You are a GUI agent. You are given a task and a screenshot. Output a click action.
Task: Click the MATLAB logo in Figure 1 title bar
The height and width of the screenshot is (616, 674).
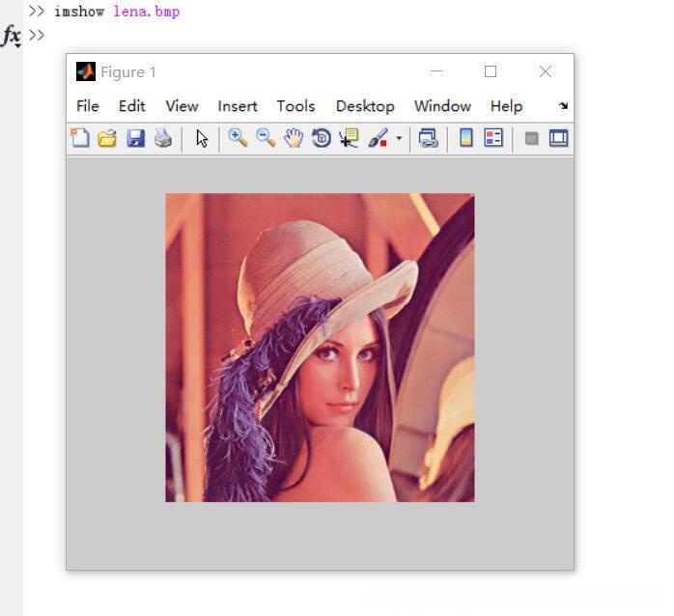click(x=86, y=71)
